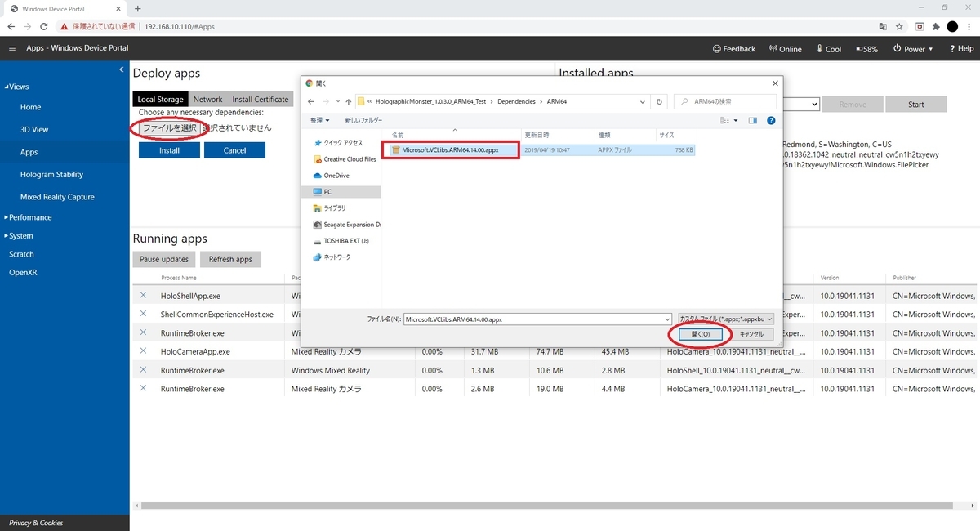Image resolution: width=980 pixels, height=531 pixels.
Task: Click Dependencies in the breadcrumb path
Action: tap(515, 101)
